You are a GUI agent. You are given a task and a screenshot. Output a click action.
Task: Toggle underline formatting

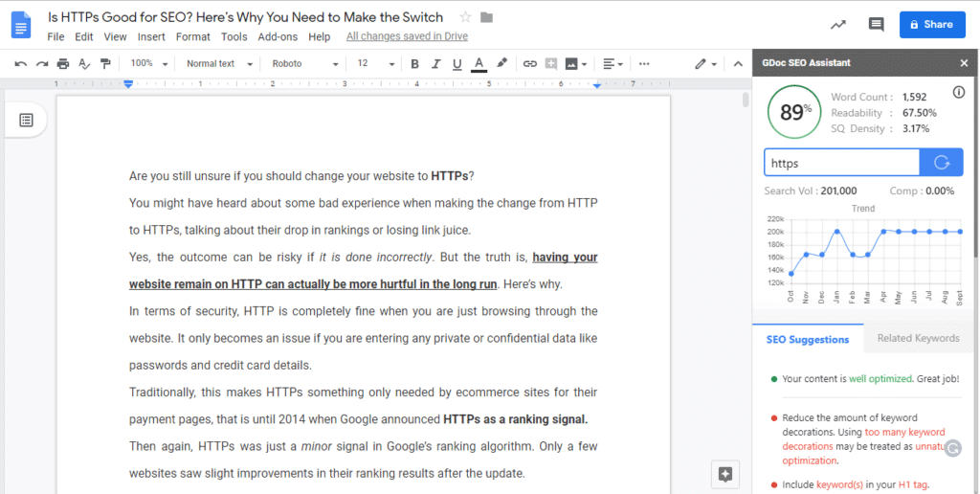coord(457,64)
